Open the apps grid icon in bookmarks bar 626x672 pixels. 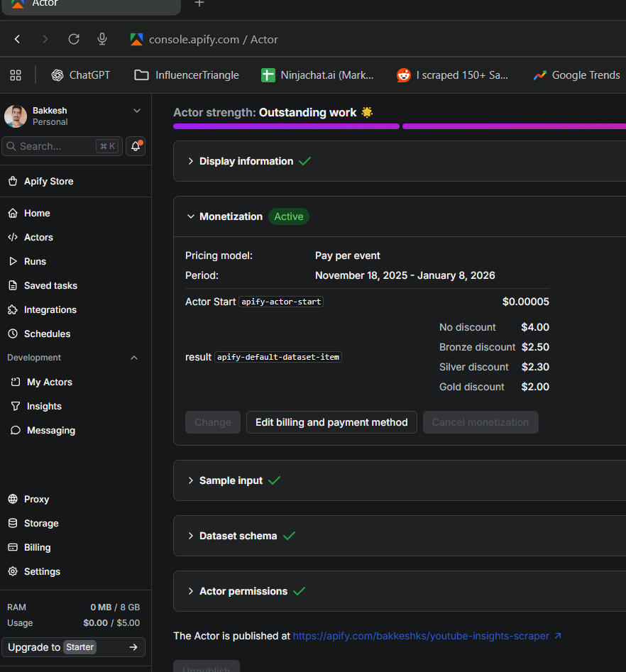coord(16,75)
